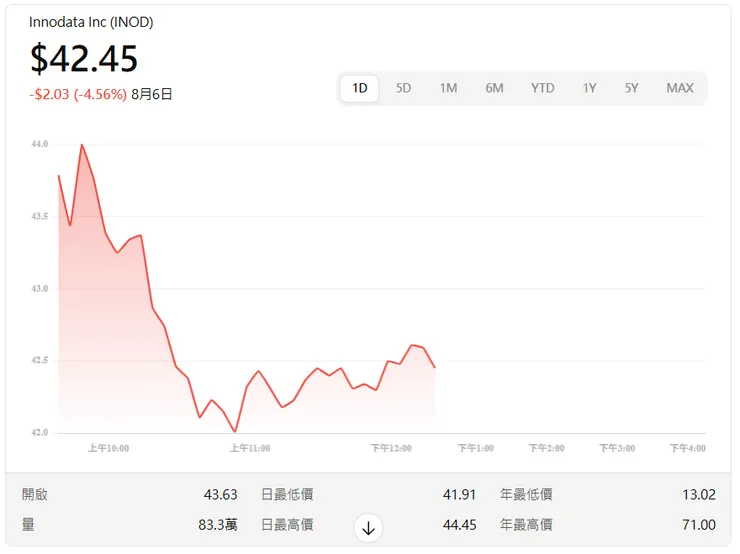Click the 日最高價 value 44.45
Image resolution: width=740 pixels, height=554 pixels.
(459, 525)
